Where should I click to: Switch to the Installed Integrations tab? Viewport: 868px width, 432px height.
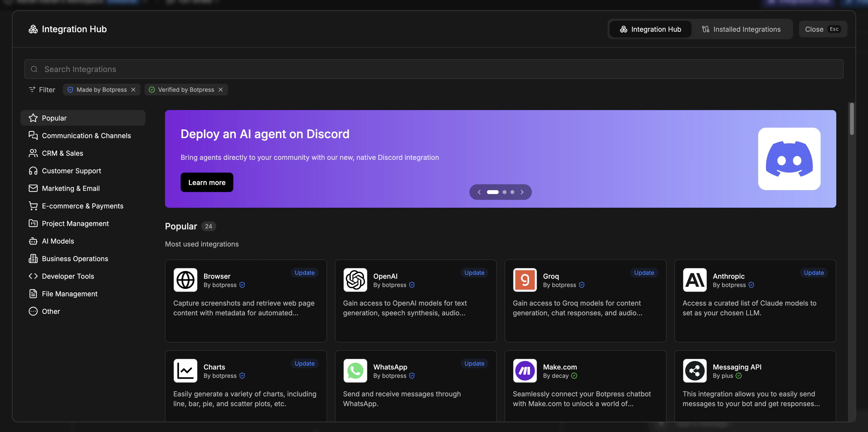[743, 29]
